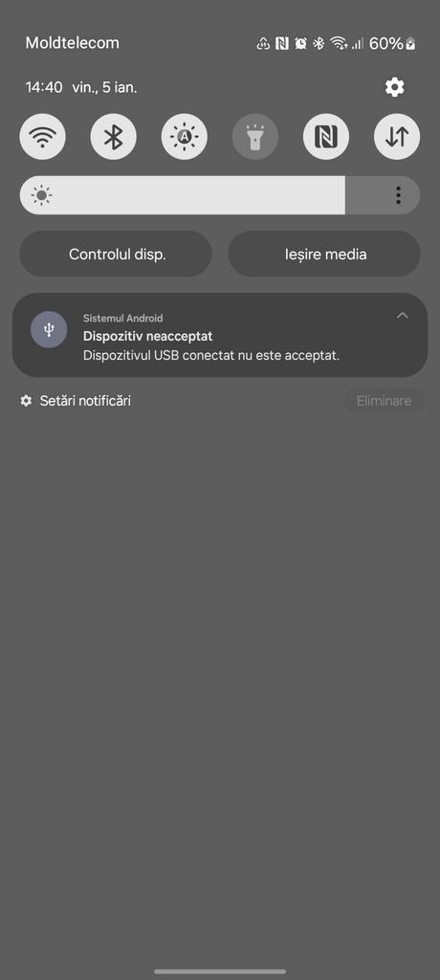This screenshot has height=980, width=440.
Task: Collapse the Sistemul Android notification chevron
Action: click(403, 315)
